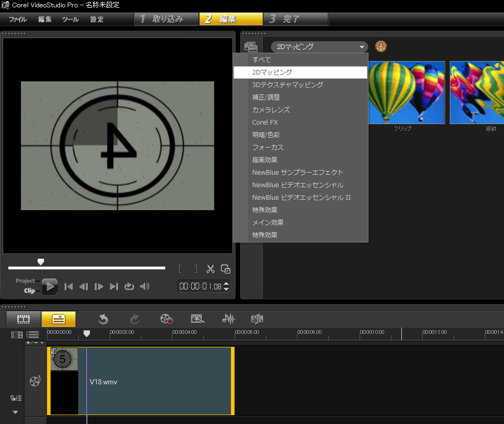Open the sound mixer
Image resolution: width=504 pixels, height=424 pixels.
[x=228, y=319]
